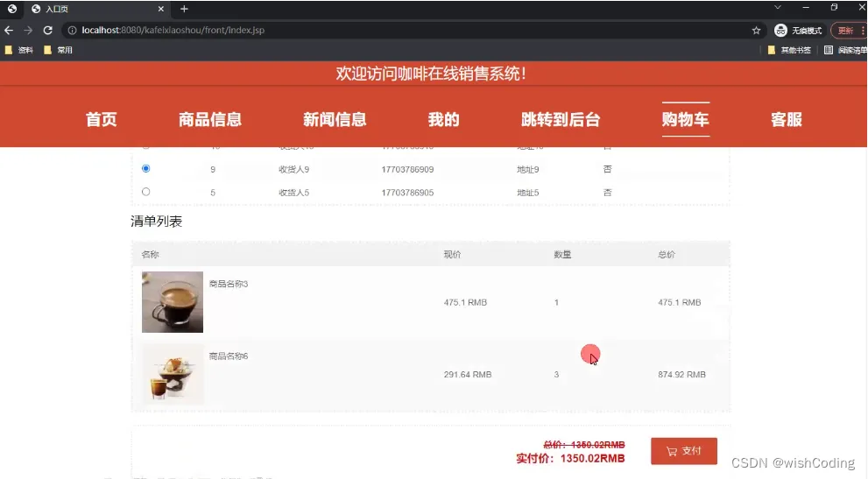Viewport: 868px width, 479px height.
Task: Click the product name 商品名称6
Action: [228, 356]
